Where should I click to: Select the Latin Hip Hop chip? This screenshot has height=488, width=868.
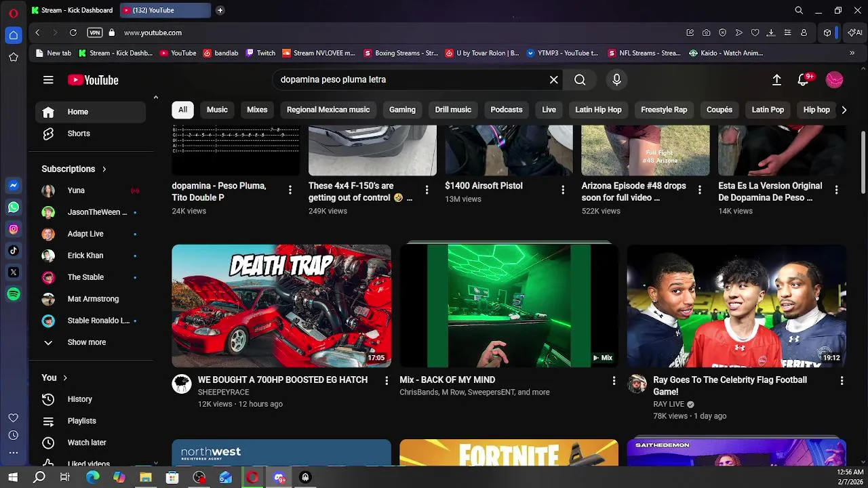pyautogui.click(x=598, y=110)
